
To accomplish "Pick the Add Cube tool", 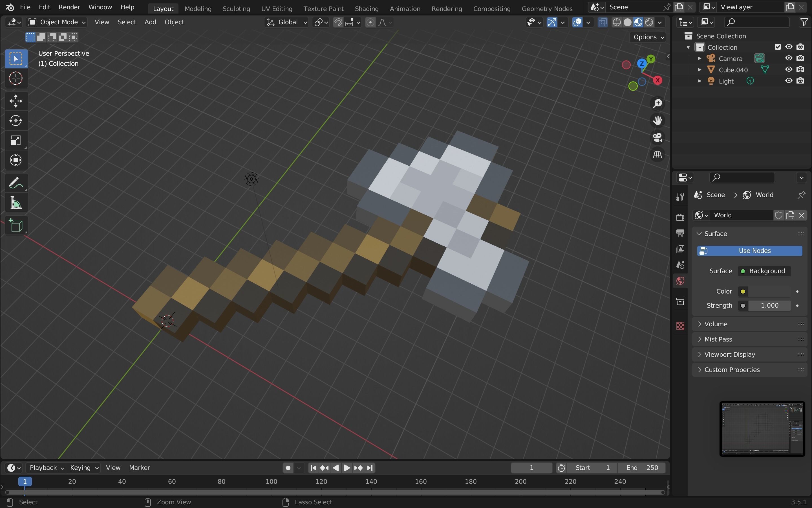I will coord(16,225).
